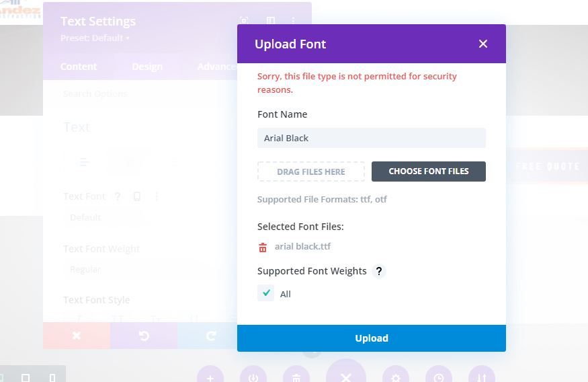Open the Supported Font Weights help icon
Viewport: 588px width, 382px height.
379,271
